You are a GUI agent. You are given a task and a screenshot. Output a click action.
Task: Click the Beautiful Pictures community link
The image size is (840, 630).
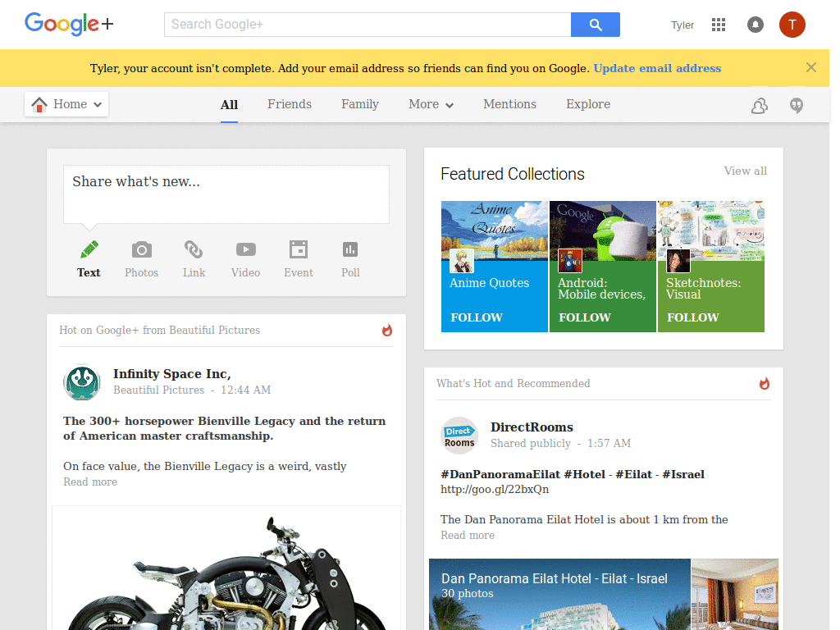pyautogui.click(x=158, y=390)
